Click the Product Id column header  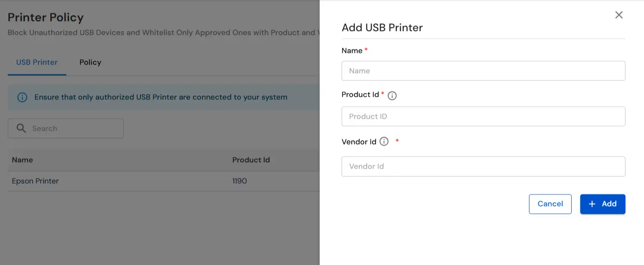tap(251, 160)
